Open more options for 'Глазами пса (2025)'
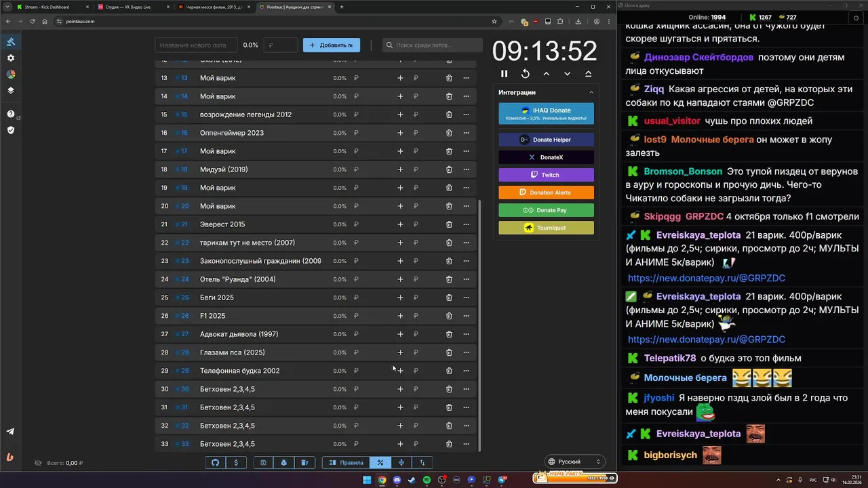Screen dimensions: 868x488 coord(466,352)
